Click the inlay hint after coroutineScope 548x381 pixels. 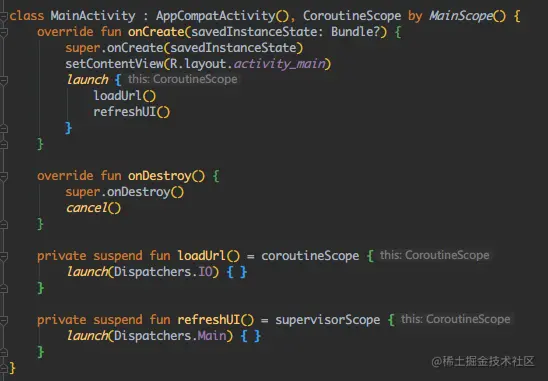435,255
